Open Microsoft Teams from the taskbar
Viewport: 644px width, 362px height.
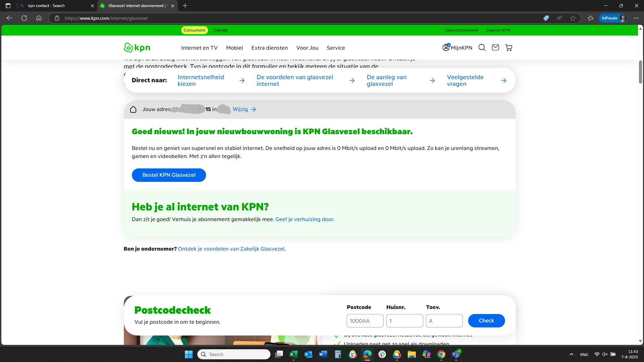point(456,354)
